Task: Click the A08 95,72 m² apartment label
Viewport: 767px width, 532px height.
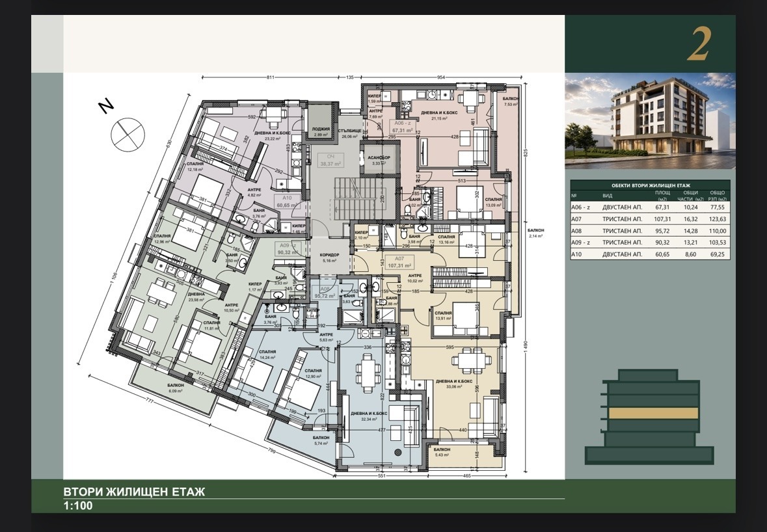Action: (x=324, y=293)
